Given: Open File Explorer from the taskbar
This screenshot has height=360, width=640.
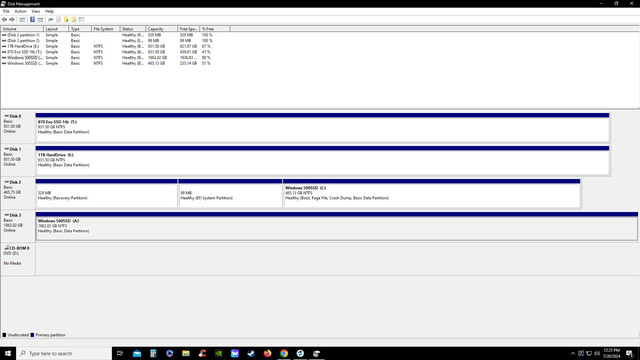Looking at the screenshot, I should coord(186,353).
